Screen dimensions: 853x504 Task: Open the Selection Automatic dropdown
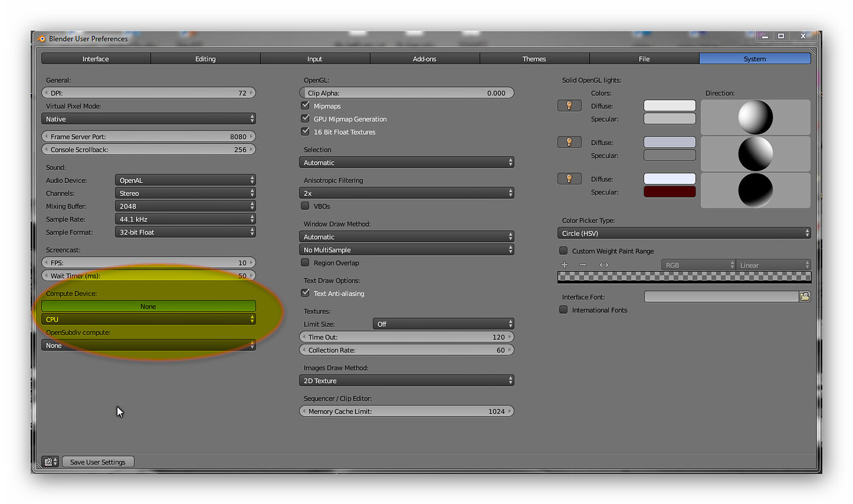(407, 162)
